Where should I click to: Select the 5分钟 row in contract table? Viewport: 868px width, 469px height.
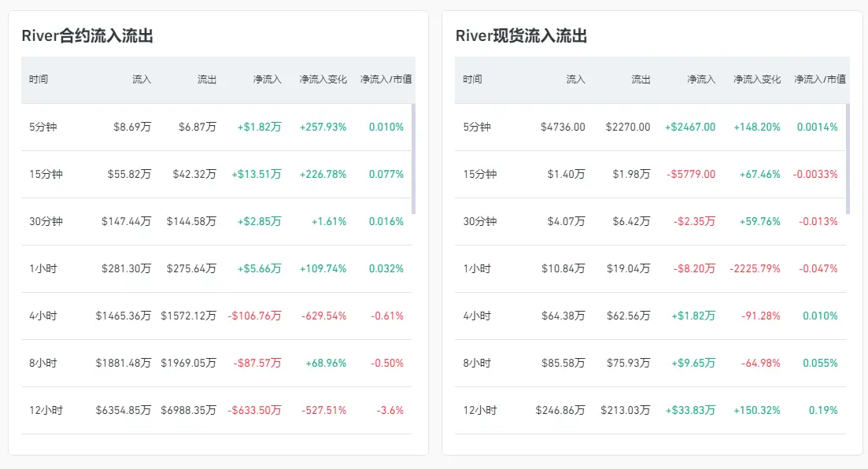point(216,127)
